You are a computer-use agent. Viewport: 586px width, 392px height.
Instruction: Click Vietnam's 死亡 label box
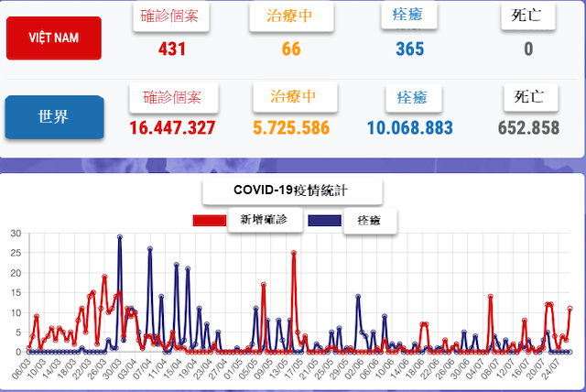528,16
